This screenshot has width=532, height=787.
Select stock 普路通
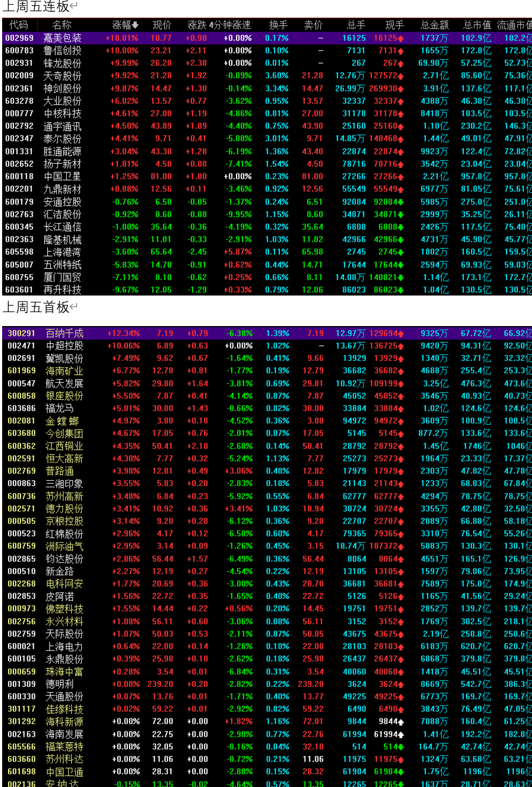[60, 471]
